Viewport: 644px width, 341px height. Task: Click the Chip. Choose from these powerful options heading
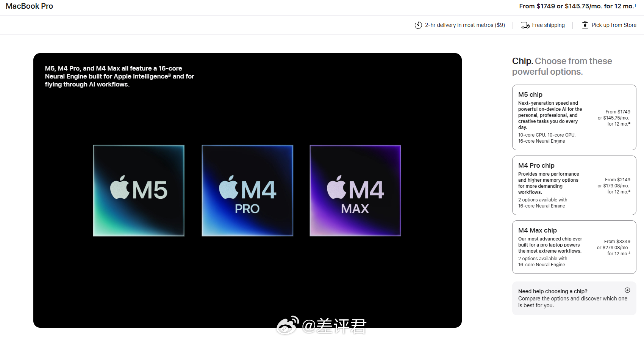562,66
